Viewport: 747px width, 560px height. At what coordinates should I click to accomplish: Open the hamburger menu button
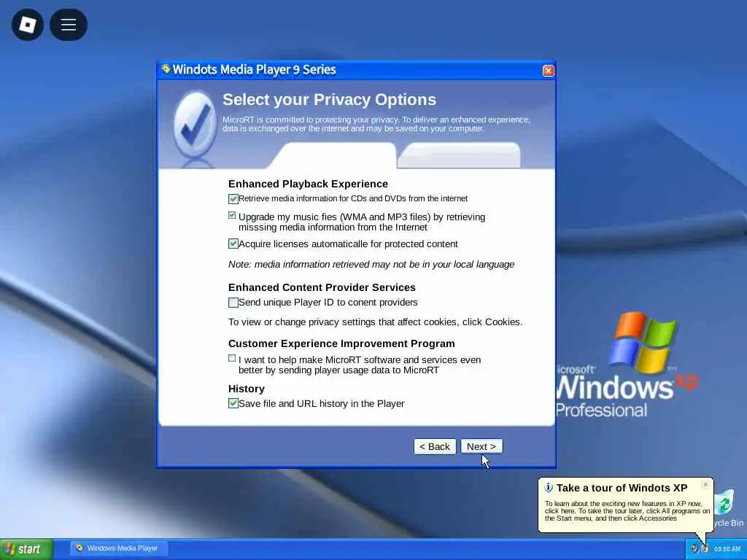coord(68,24)
